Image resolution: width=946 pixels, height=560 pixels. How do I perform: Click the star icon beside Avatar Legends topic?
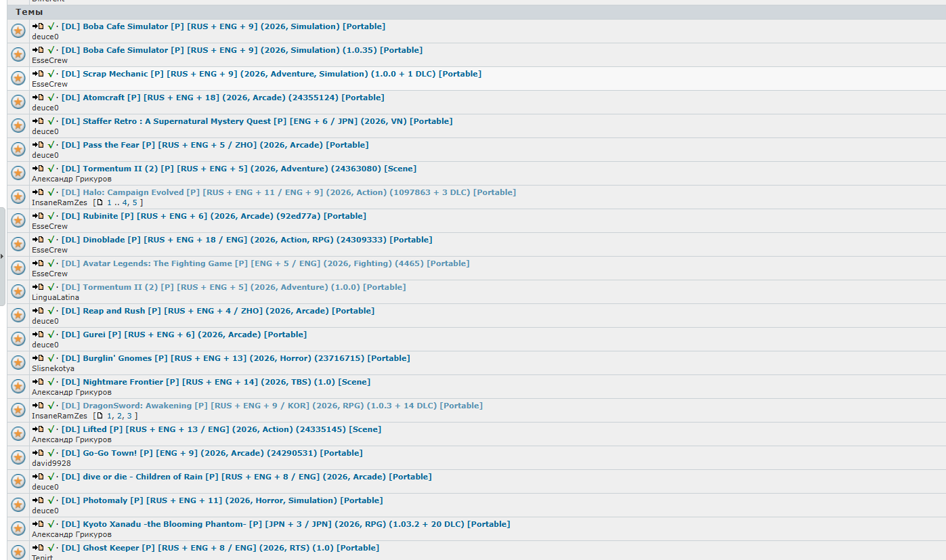[18, 268]
